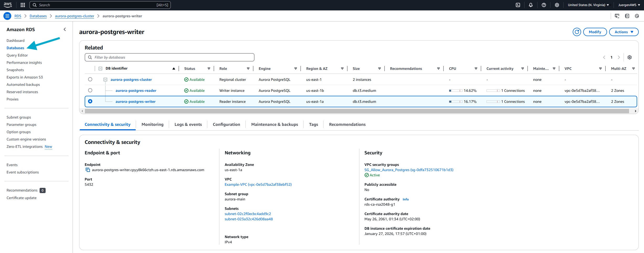Click the Filter by databases search field

(x=169, y=57)
